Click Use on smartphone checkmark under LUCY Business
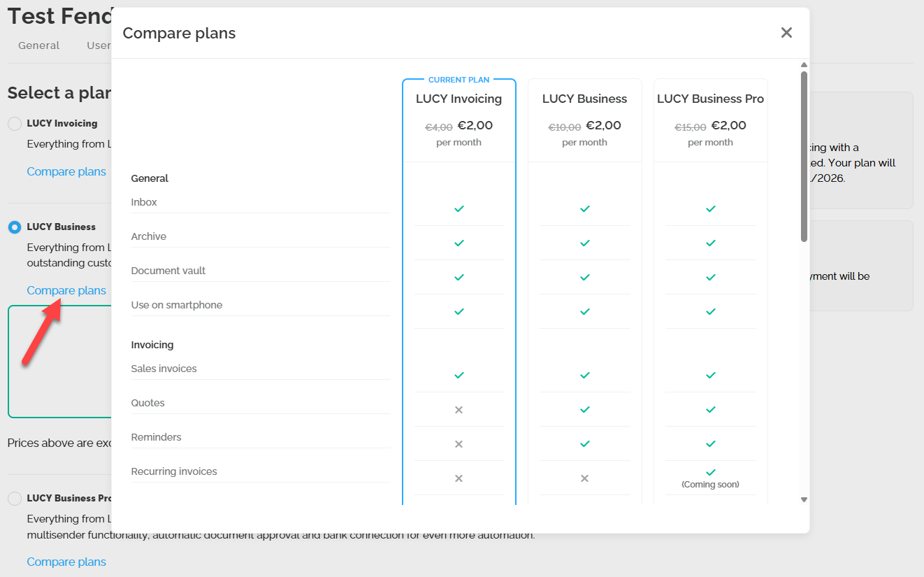 click(x=585, y=312)
